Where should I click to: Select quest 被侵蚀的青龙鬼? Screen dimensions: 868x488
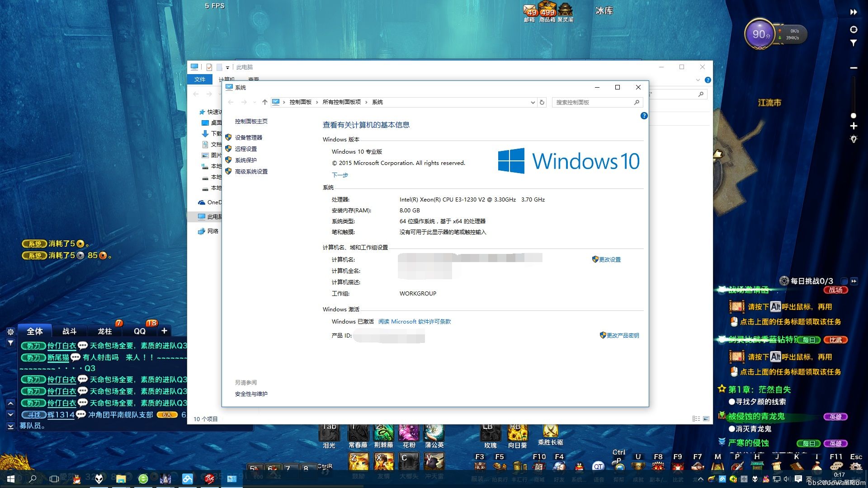coord(756,417)
